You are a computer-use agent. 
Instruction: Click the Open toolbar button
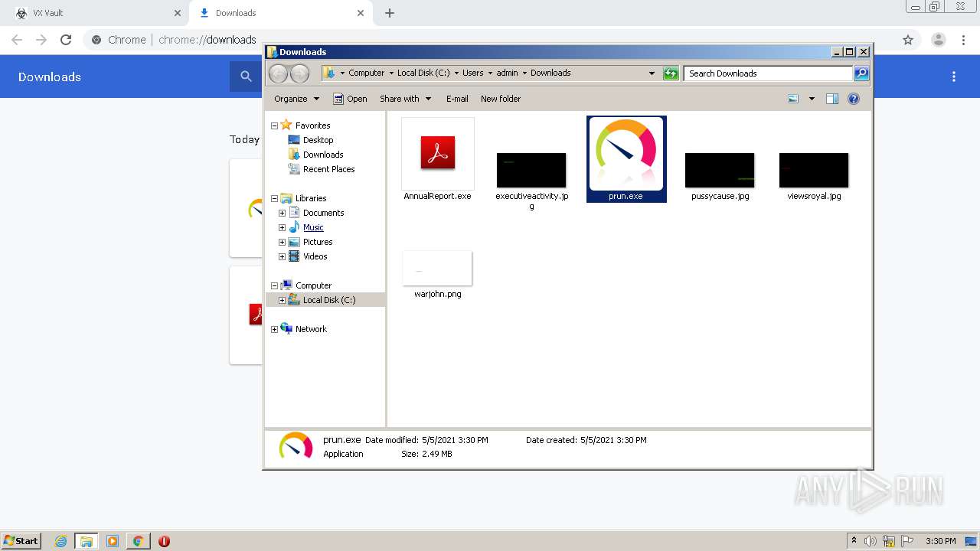tap(350, 99)
